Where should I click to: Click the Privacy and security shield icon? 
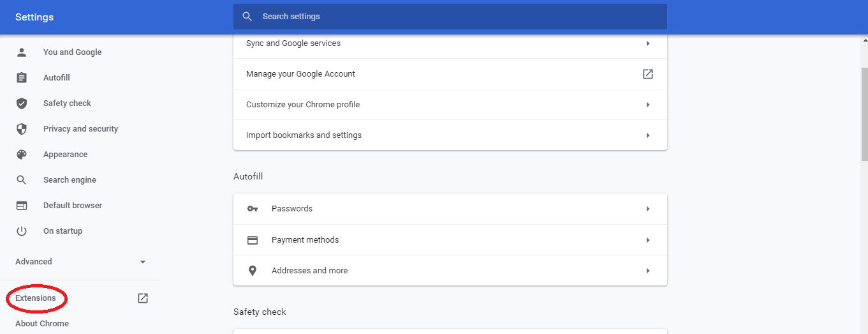(22, 129)
